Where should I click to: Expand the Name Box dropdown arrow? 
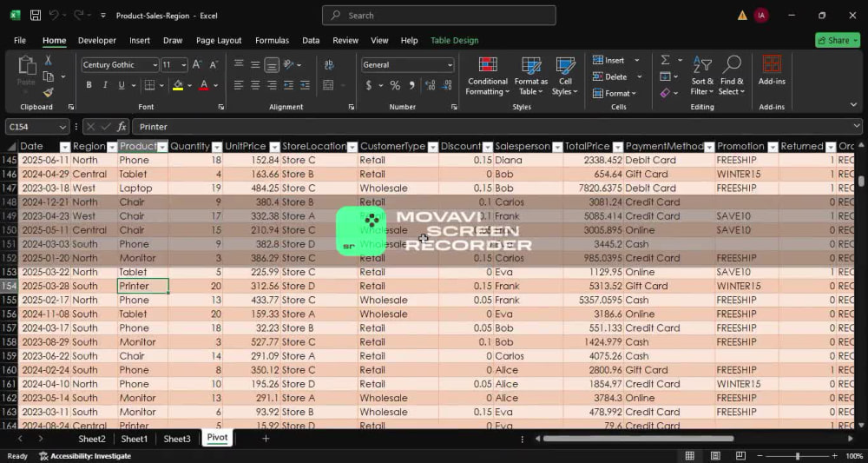[62, 127]
